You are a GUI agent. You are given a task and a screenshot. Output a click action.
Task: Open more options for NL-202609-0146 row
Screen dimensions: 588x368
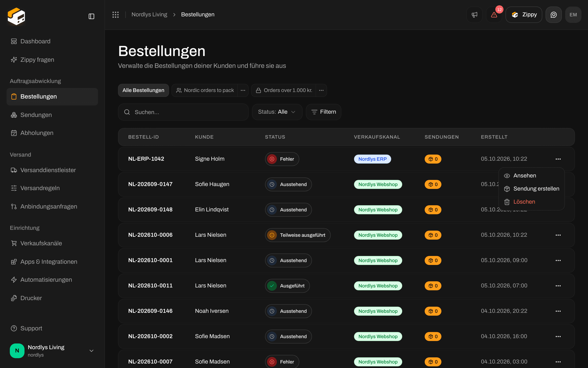558,311
